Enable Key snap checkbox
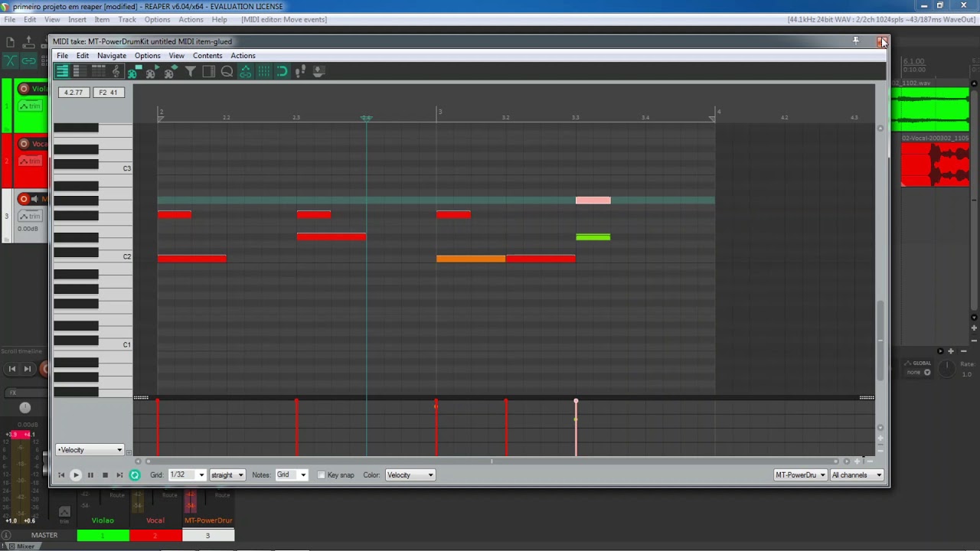 tap(322, 475)
